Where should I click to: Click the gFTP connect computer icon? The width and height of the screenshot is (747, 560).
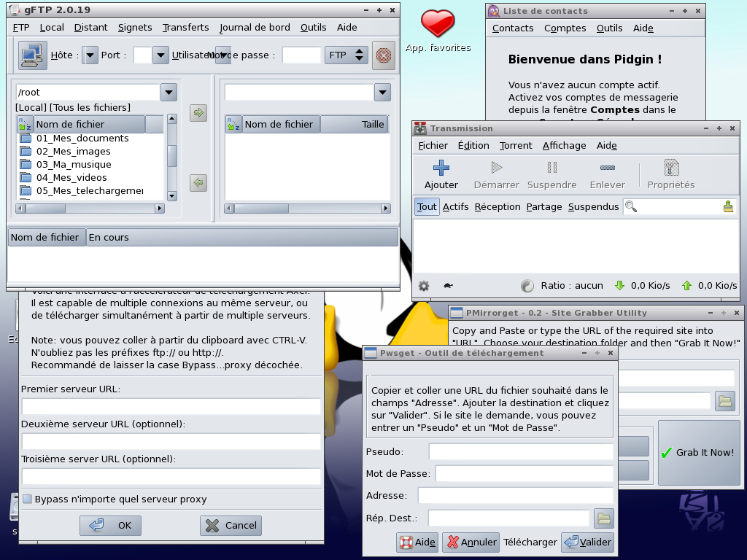click(x=32, y=55)
